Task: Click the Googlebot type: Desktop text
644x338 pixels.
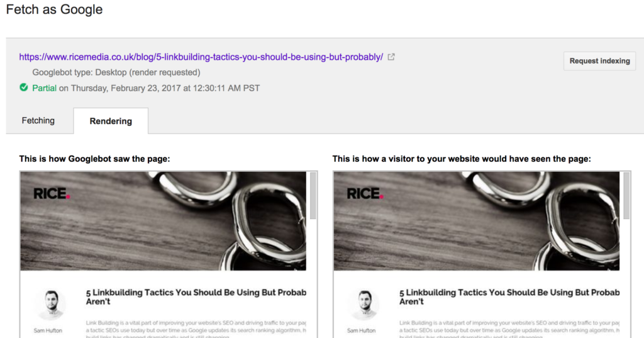Action: coord(116,72)
